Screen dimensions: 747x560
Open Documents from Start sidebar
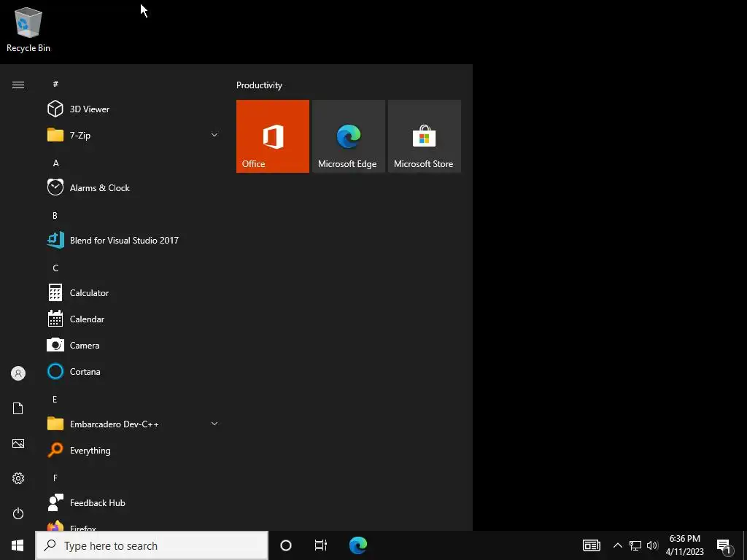point(18,408)
